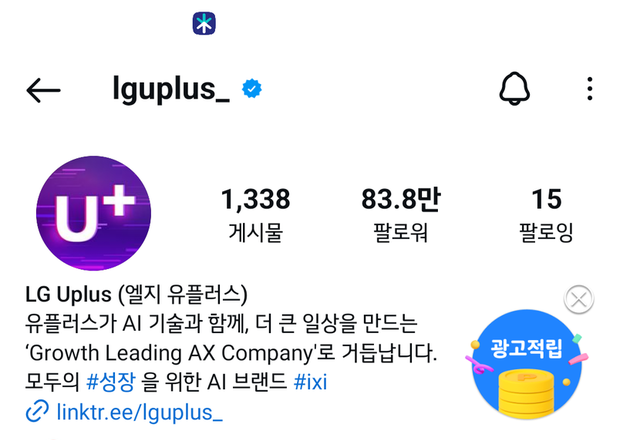The height and width of the screenshot is (440, 640).
Task: Tap the blue verified badge
Action: pos(252,89)
